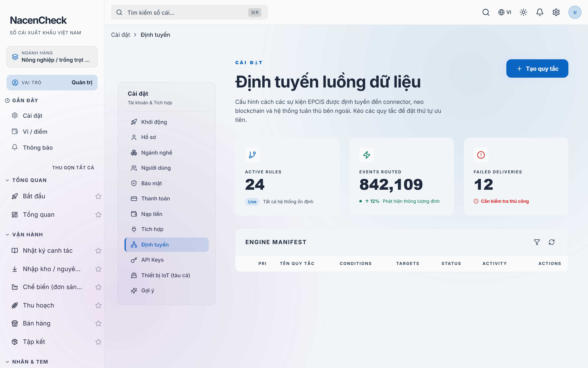
Task: Click the header search magnifier icon
Action: point(486,12)
